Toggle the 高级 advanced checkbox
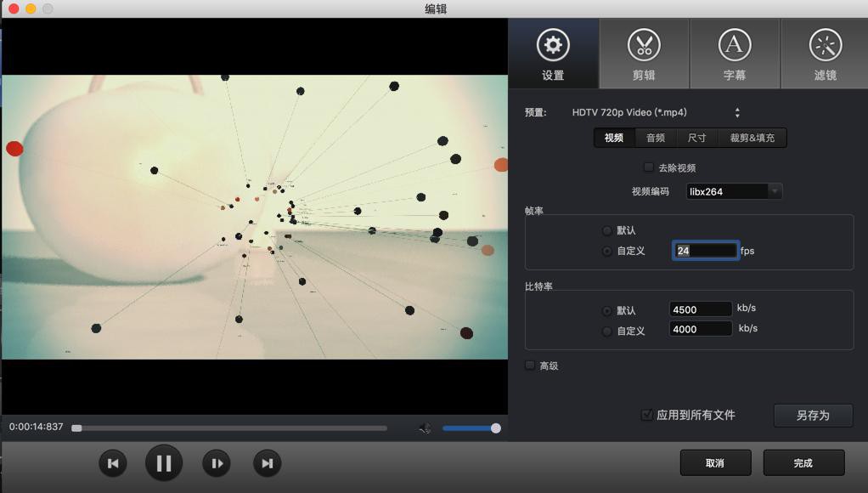Image resolution: width=868 pixels, height=493 pixels. tap(530, 365)
